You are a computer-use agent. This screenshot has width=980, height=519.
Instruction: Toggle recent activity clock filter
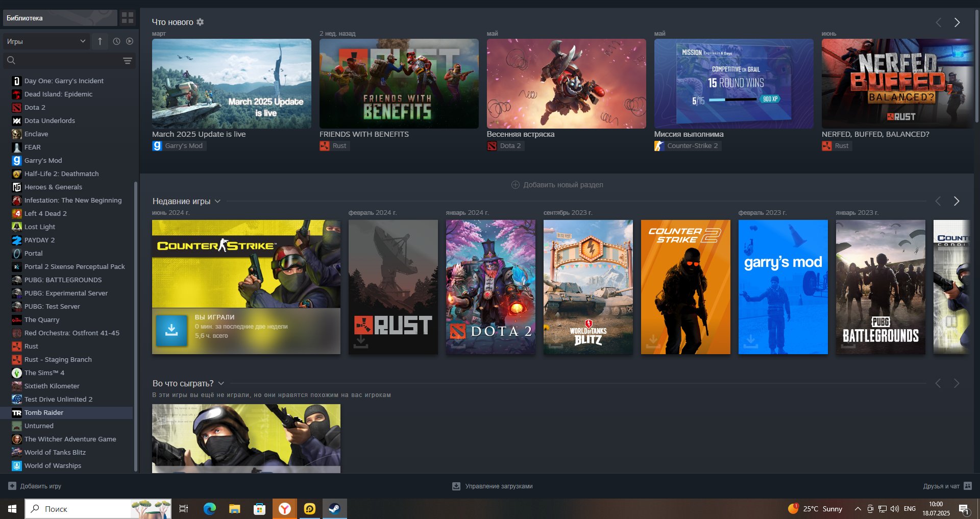coord(116,41)
